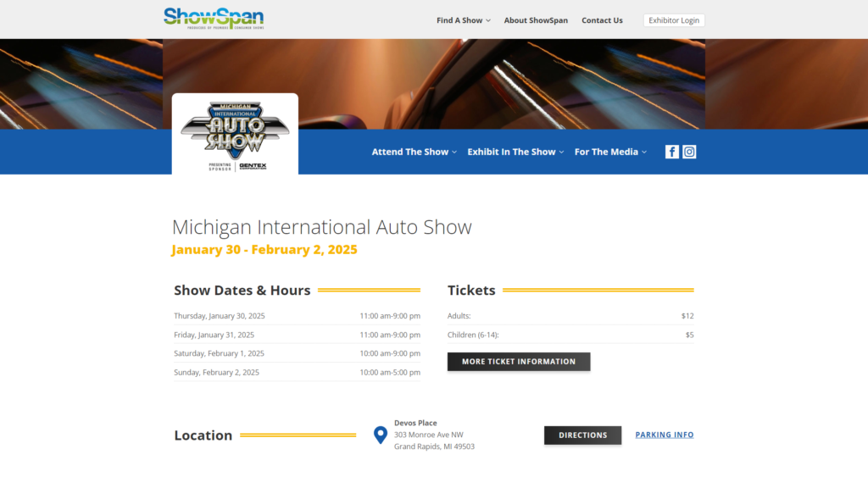Click More Ticket Information button

click(x=519, y=361)
